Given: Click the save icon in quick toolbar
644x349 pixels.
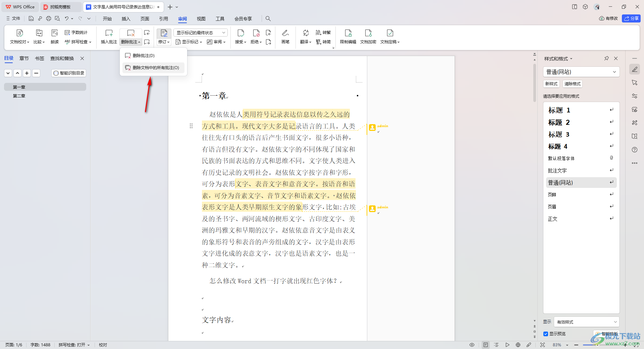Looking at the screenshot, I should [31, 18].
